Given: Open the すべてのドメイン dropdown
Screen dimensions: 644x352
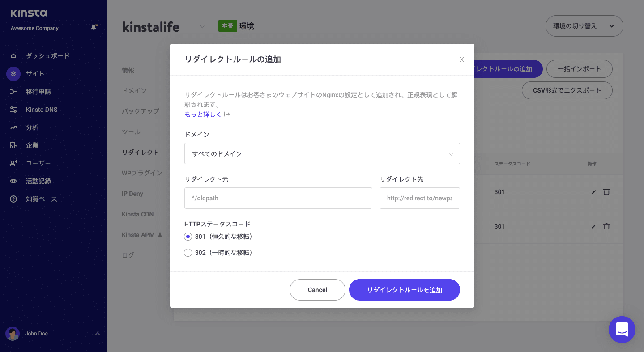Looking at the screenshot, I should [322, 153].
